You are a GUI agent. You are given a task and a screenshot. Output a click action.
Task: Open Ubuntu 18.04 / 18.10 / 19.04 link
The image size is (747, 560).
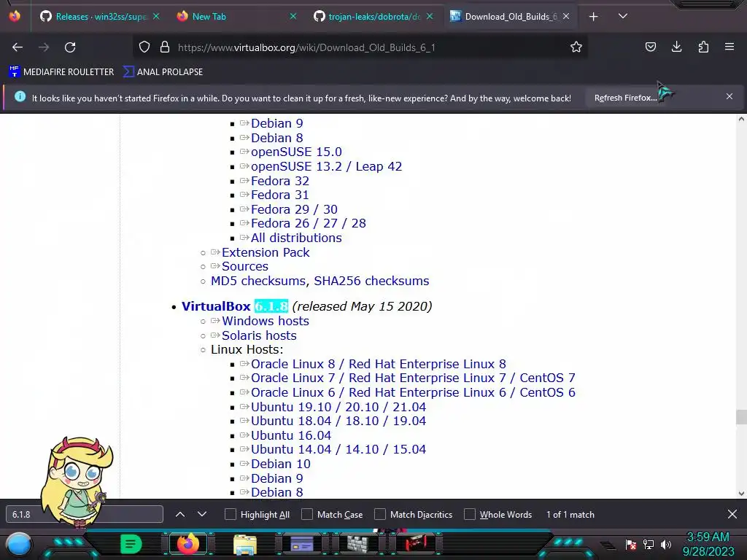[x=338, y=421]
